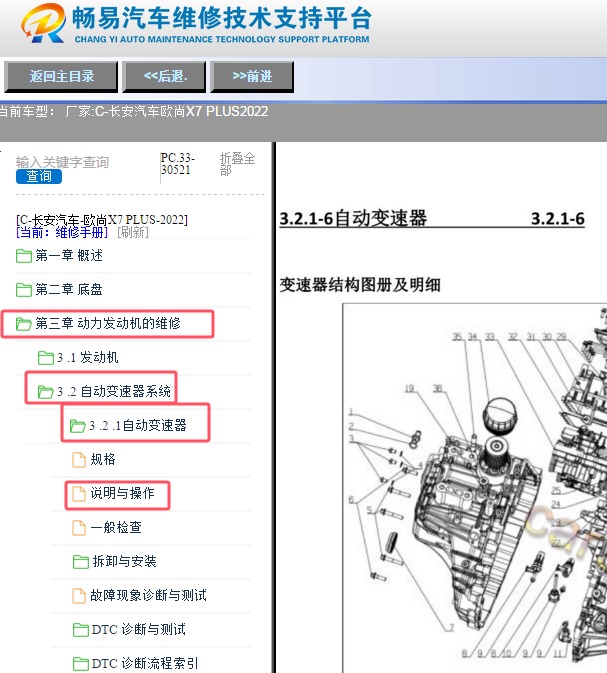607x673 pixels.
Task: Expand the 3.1 发动机 folder
Action: point(45,358)
